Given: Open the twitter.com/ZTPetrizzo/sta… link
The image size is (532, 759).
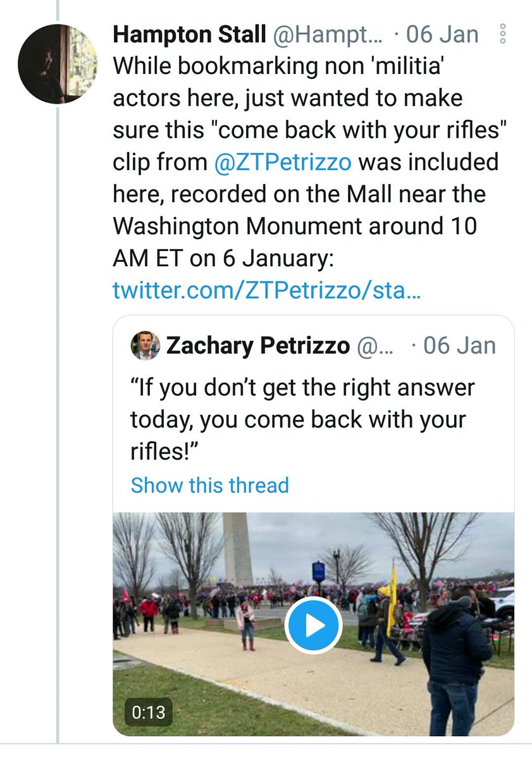Looking at the screenshot, I should coord(268,291).
